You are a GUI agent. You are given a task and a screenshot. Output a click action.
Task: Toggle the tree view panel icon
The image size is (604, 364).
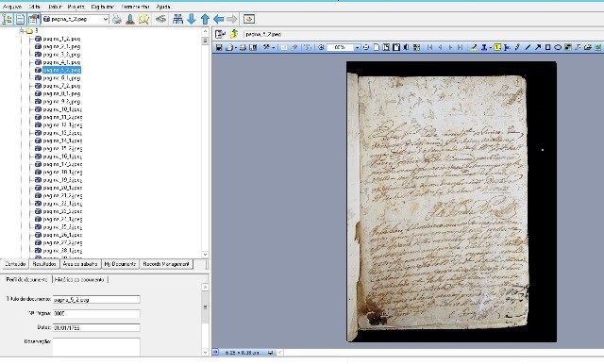tap(8, 19)
